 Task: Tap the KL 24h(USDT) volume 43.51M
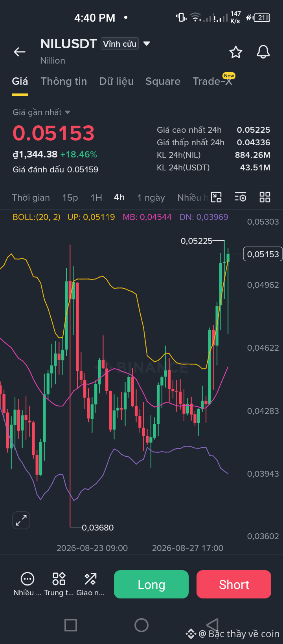(255, 168)
